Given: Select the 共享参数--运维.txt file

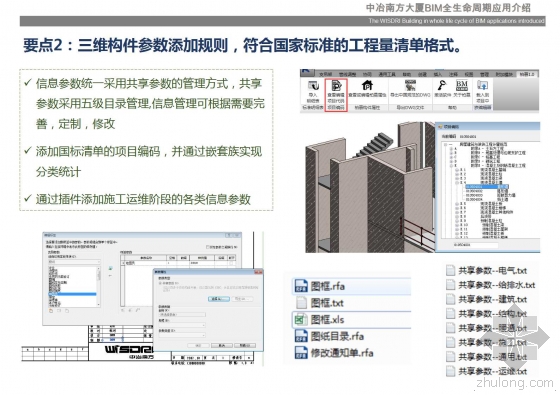Looking at the screenshot, I should [x=486, y=371].
